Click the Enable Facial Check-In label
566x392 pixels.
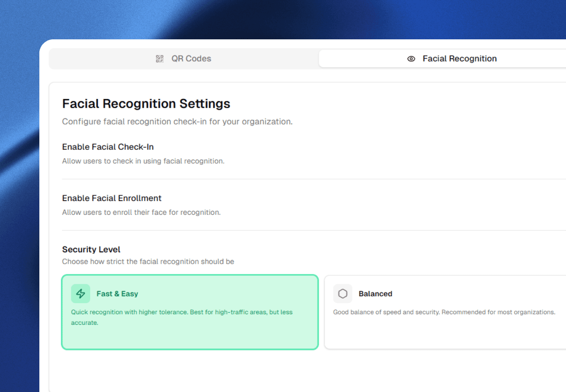click(x=108, y=147)
